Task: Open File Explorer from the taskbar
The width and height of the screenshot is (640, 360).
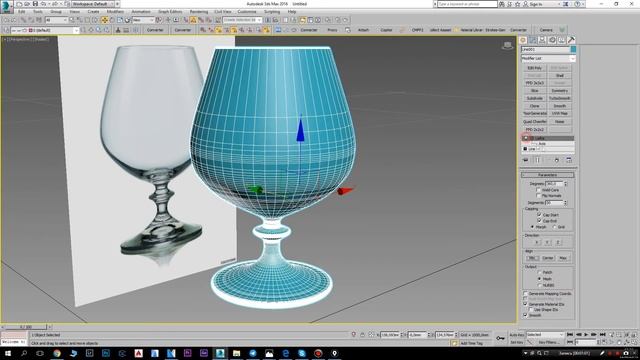Action: coord(236,353)
